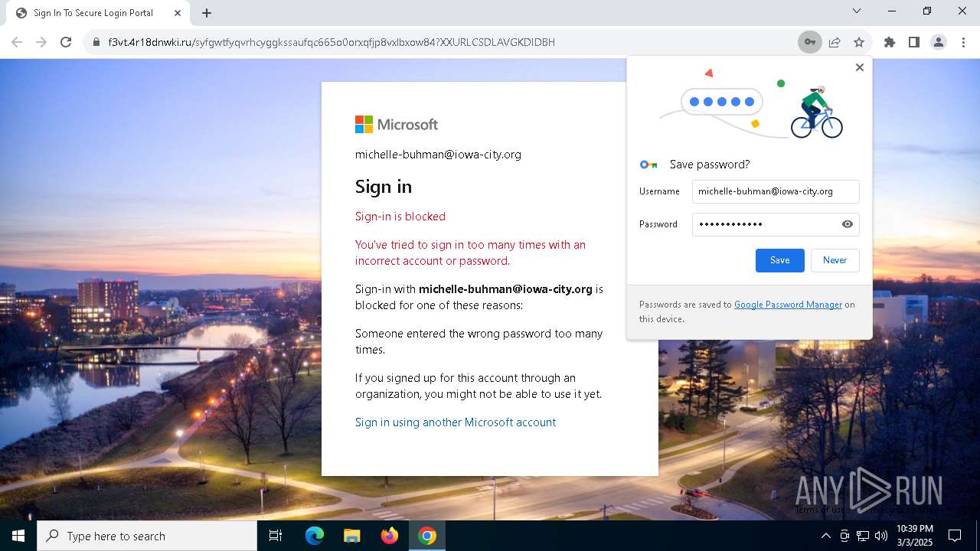Click the 'Sign in' heading

pyautogui.click(x=384, y=187)
